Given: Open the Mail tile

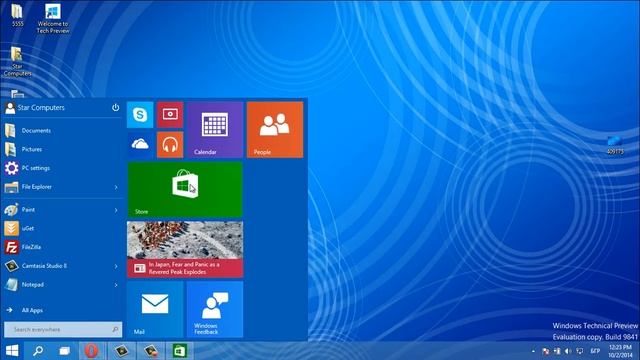Looking at the screenshot, I should pyautogui.click(x=155, y=309).
